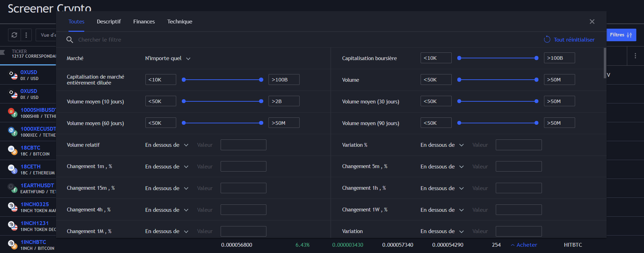Close the filter dialog with X icon
This screenshot has height=253, width=644.
[592, 22]
